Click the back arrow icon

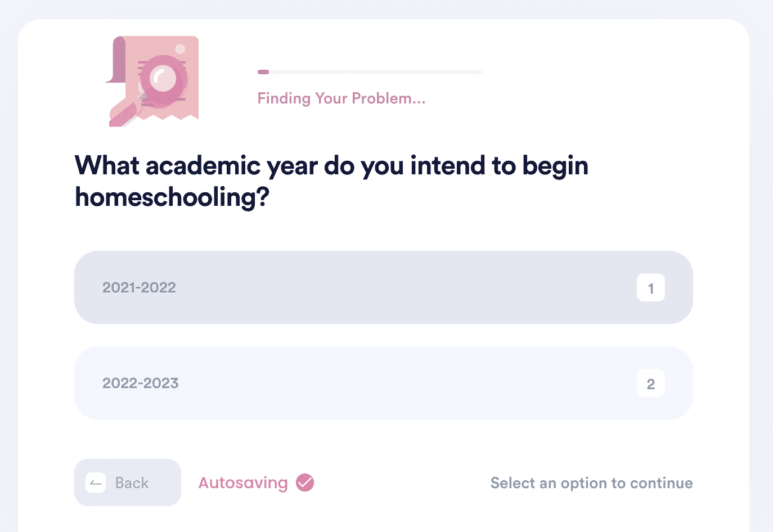[96, 483]
